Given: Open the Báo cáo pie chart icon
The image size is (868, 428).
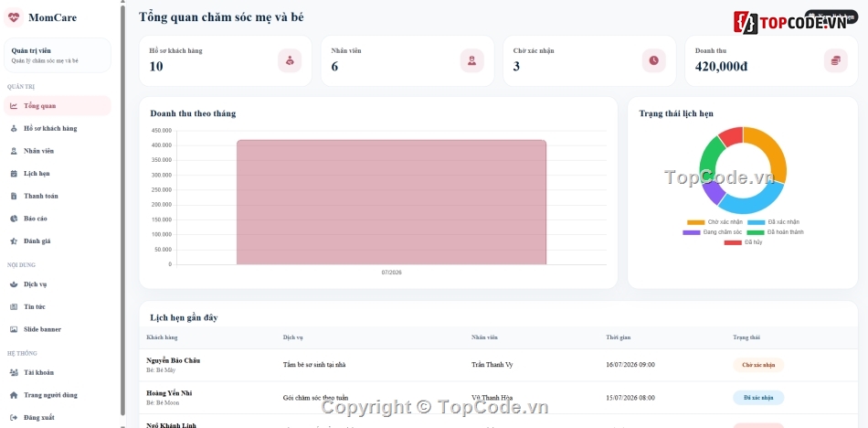Looking at the screenshot, I should (14, 219).
